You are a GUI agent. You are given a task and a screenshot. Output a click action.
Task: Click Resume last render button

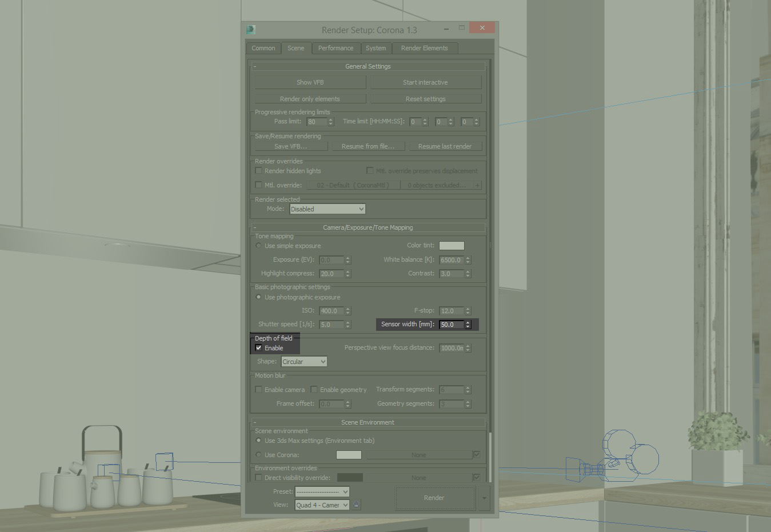(445, 146)
